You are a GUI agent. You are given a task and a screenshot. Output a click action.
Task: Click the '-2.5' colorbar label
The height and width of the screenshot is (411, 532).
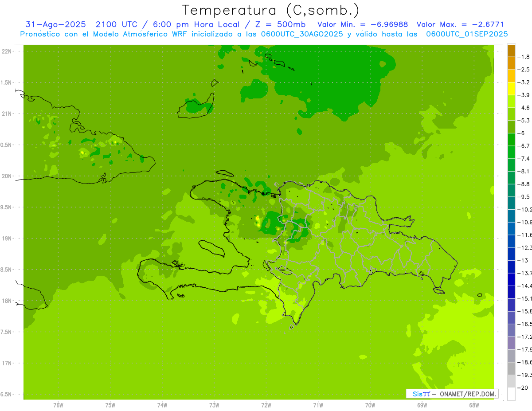coord(524,70)
